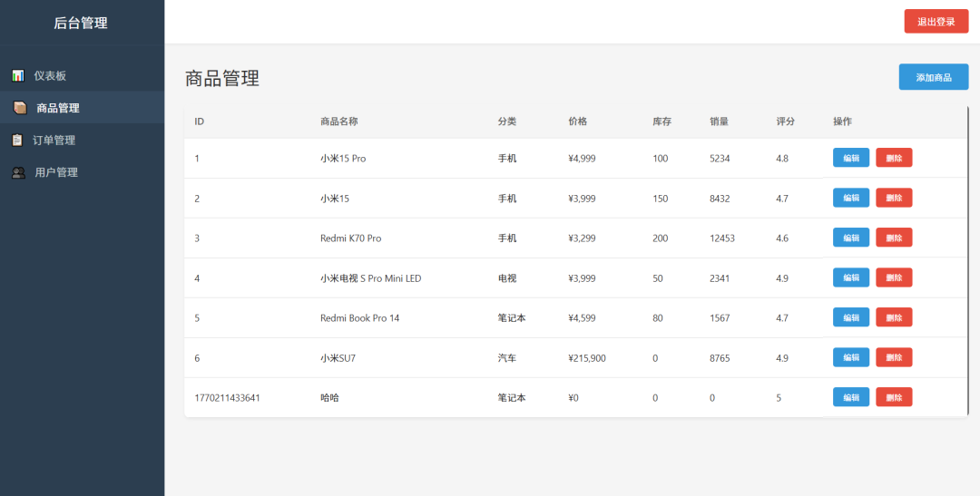Click the users icon in the sidebar
Image resolution: width=980 pixels, height=496 pixels.
click(x=19, y=172)
